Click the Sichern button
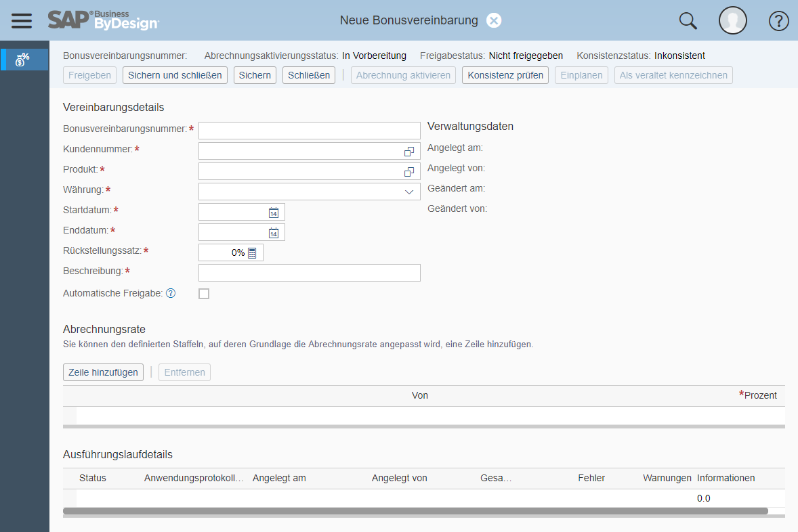Image resolution: width=798 pixels, height=532 pixels. pos(255,75)
